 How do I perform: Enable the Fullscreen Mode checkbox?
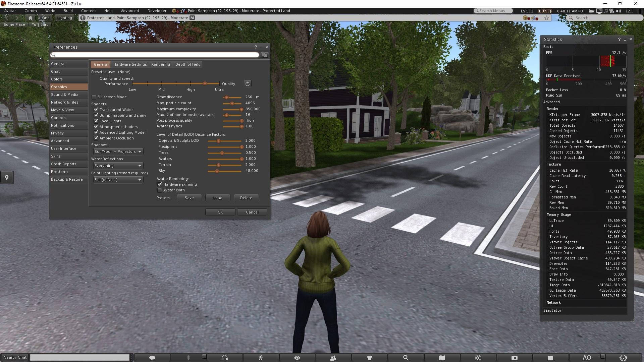[94, 97]
